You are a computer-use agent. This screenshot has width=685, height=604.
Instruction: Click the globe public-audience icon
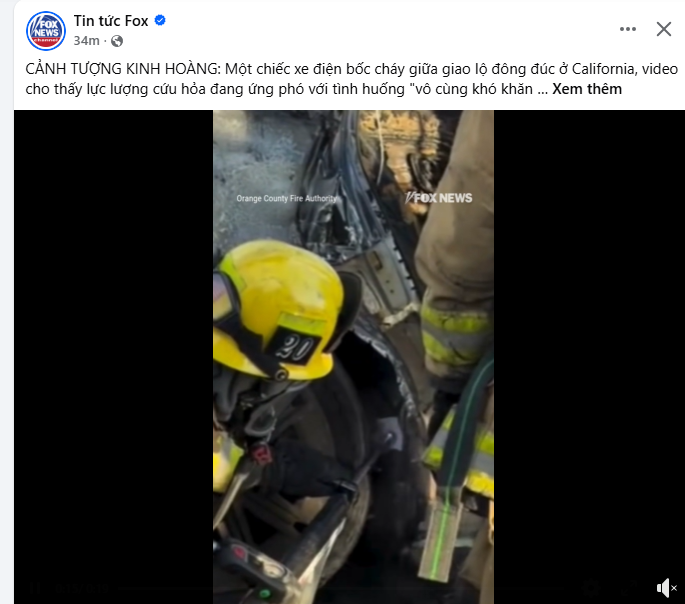pos(117,41)
